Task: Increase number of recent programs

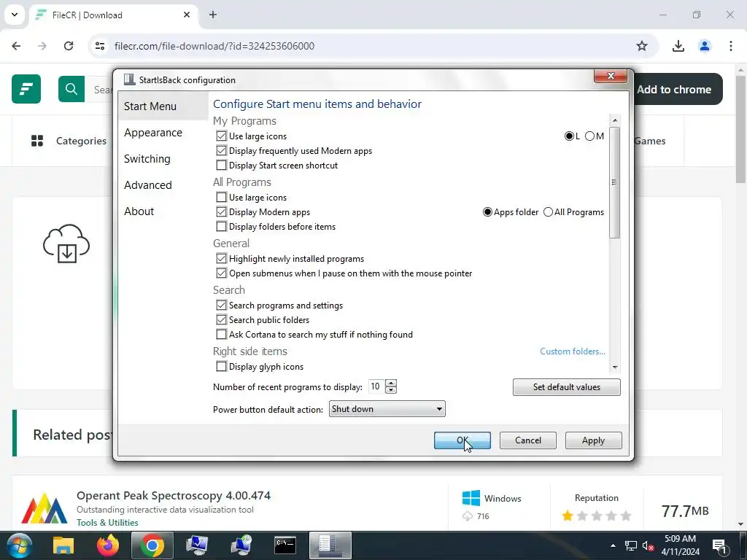Action: coord(391,384)
